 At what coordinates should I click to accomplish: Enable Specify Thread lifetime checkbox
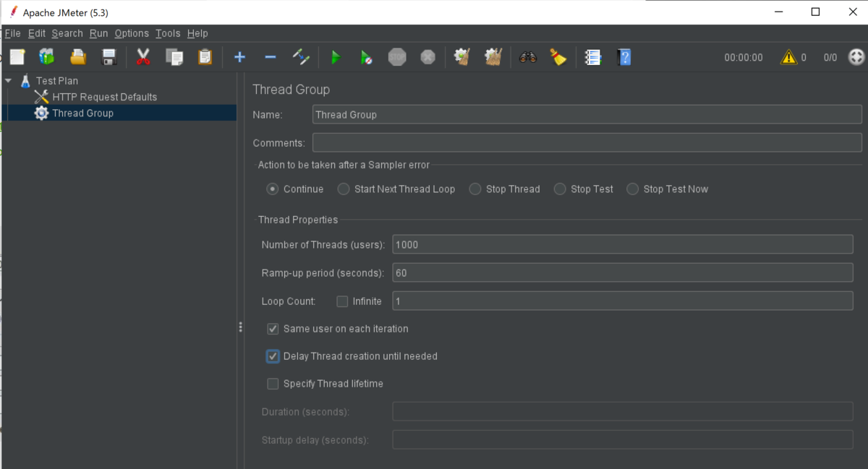coord(273,384)
